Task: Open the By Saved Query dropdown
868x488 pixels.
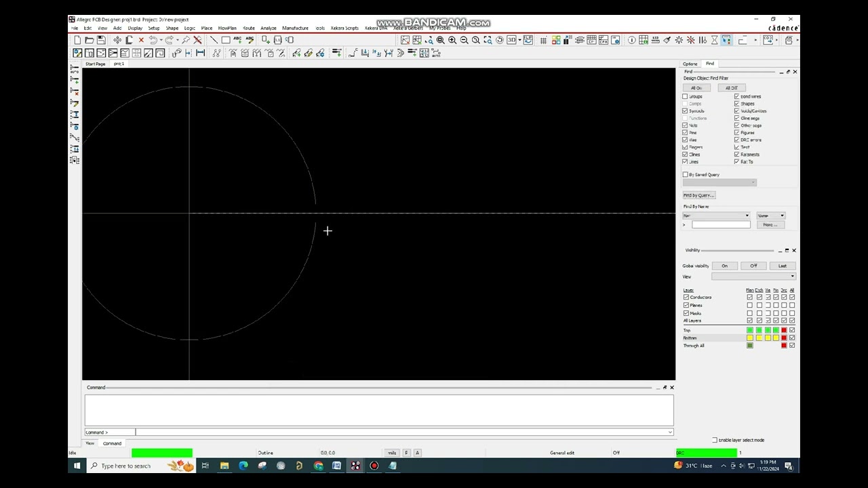Action: click(x=719, y=182)
